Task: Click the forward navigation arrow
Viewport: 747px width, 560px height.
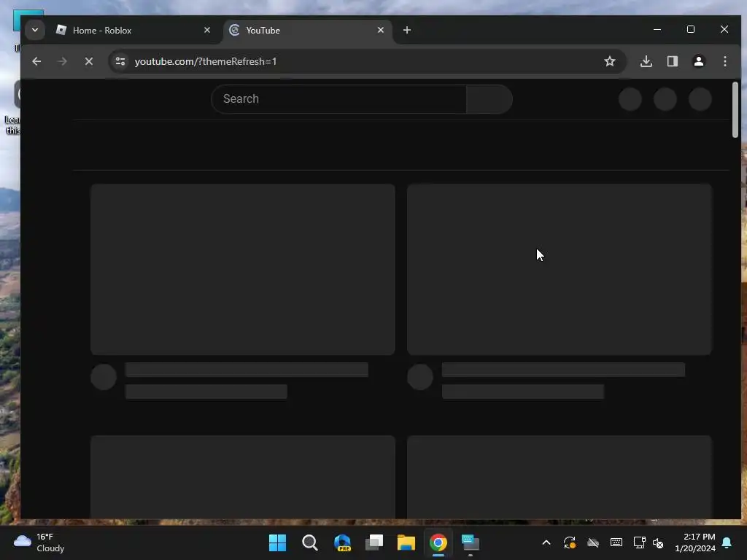Action: [62, 61]
